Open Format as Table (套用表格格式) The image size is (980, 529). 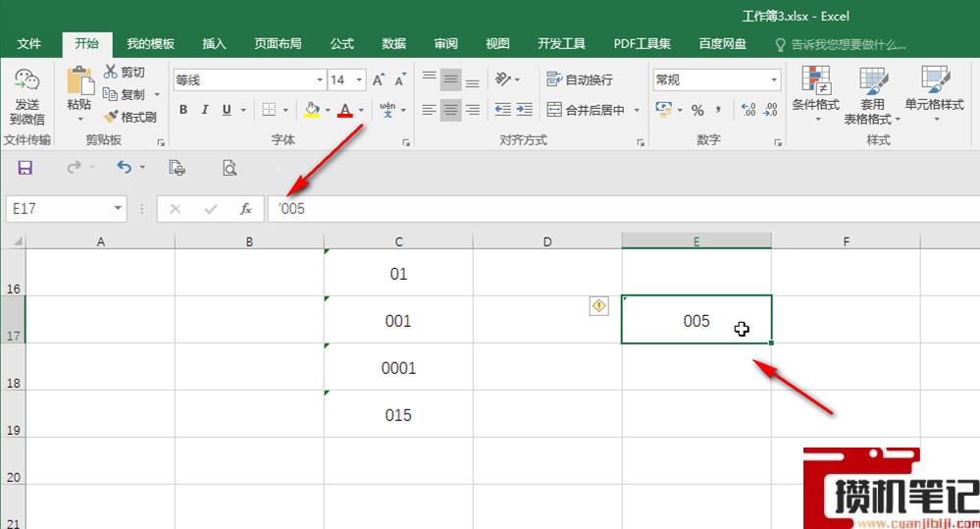coord(872,95)
